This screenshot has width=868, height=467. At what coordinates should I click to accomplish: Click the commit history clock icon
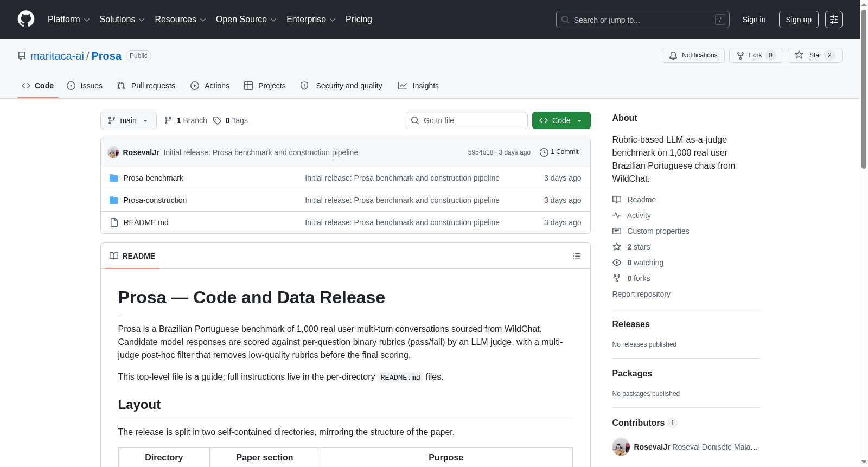pyautogui.click(x=544, y=152)
